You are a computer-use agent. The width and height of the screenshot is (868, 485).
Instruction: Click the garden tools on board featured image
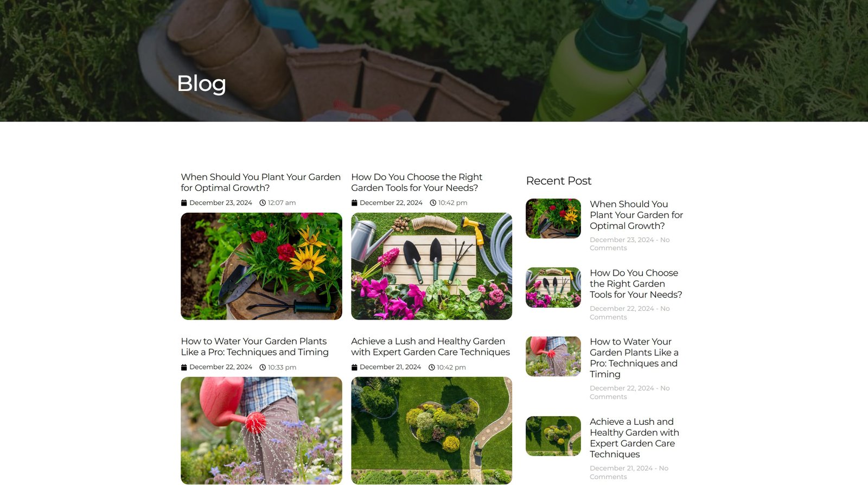(432, 266)
